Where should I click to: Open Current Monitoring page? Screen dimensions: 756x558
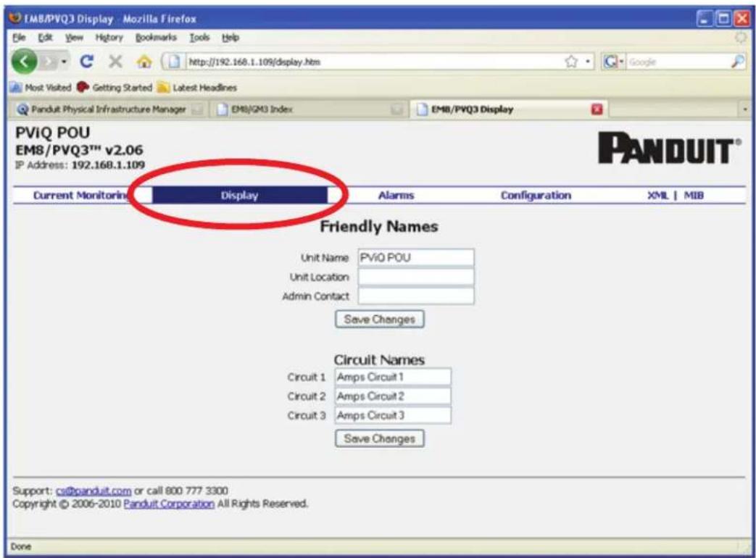pyautogui.click(x=81, y=195)
